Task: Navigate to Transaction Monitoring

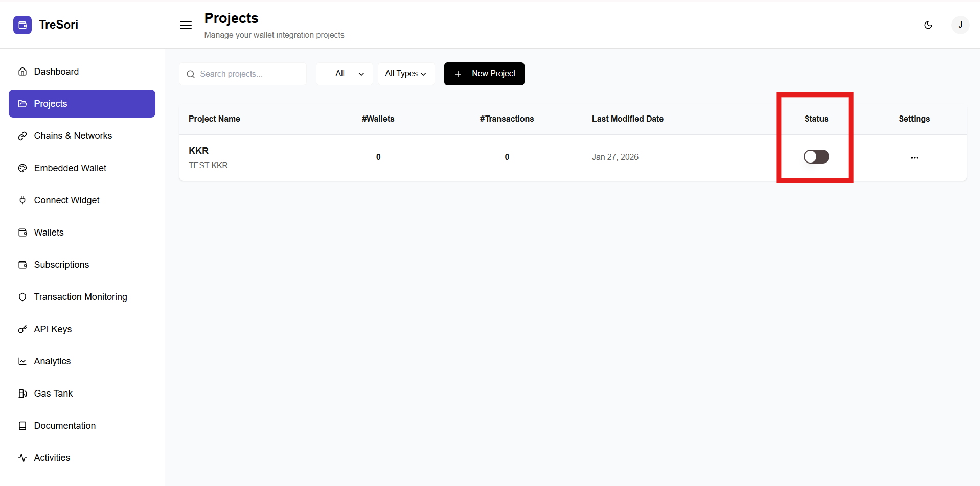Action: [x=80, y=297]
